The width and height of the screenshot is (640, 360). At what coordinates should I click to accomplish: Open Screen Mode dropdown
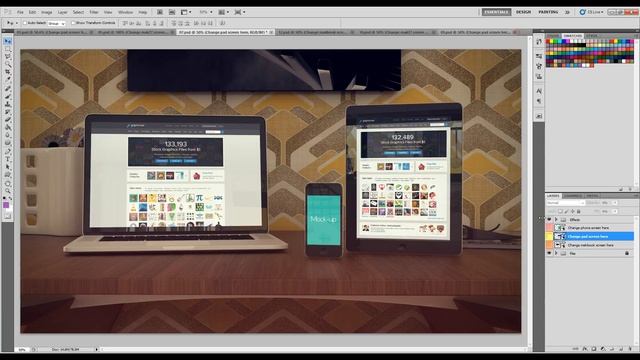[x=240, y=12]
